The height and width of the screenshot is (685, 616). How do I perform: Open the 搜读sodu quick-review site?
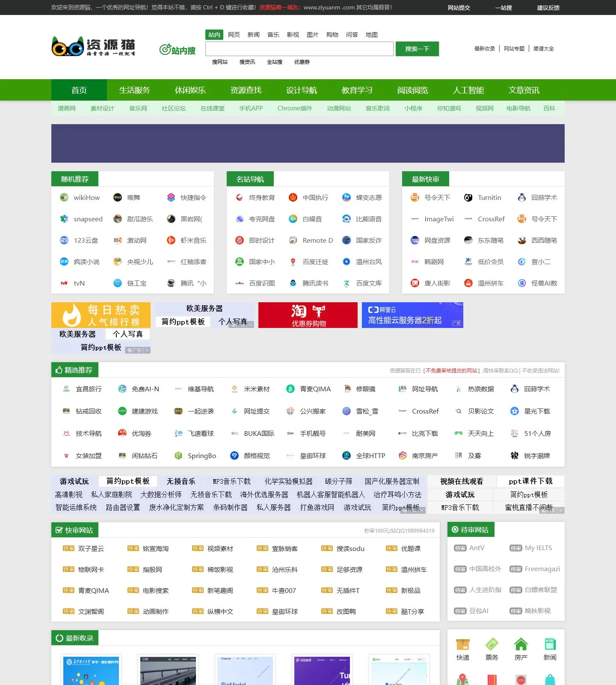(350, 548)
